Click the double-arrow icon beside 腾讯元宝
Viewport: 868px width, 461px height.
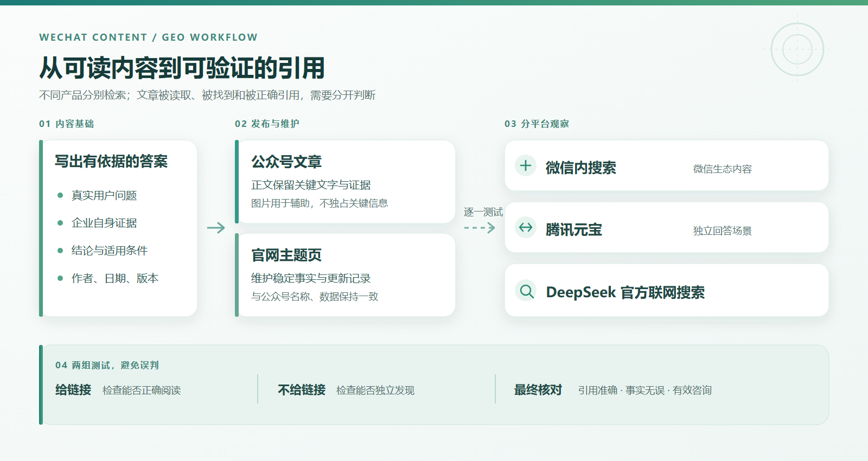tap(526, 227)
